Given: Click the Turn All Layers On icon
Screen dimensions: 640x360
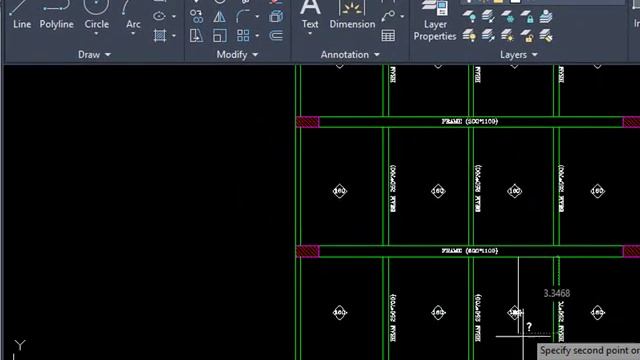Looking at the screenshot, I should 469,36.
